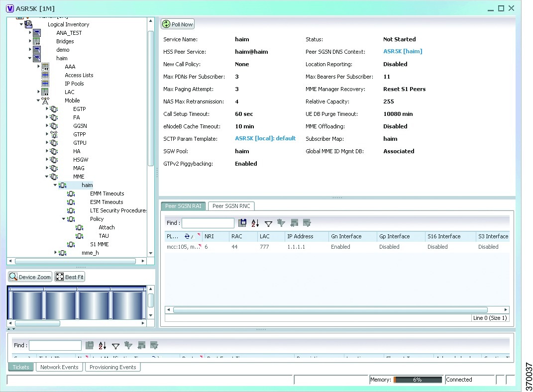Click the Find field in Peer SGSN table
This screenshot has width=533, height=392.
[x=208, y=223]
